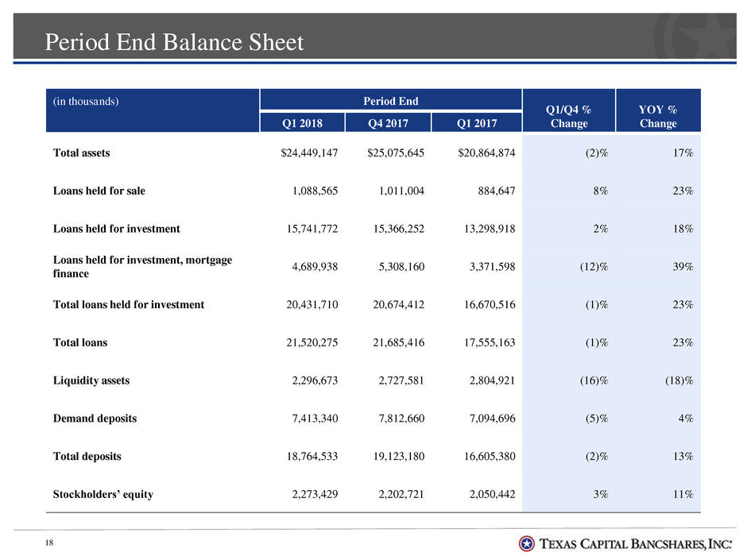Click the value 2,202,721
747x560 pixels.
point(401,494)
